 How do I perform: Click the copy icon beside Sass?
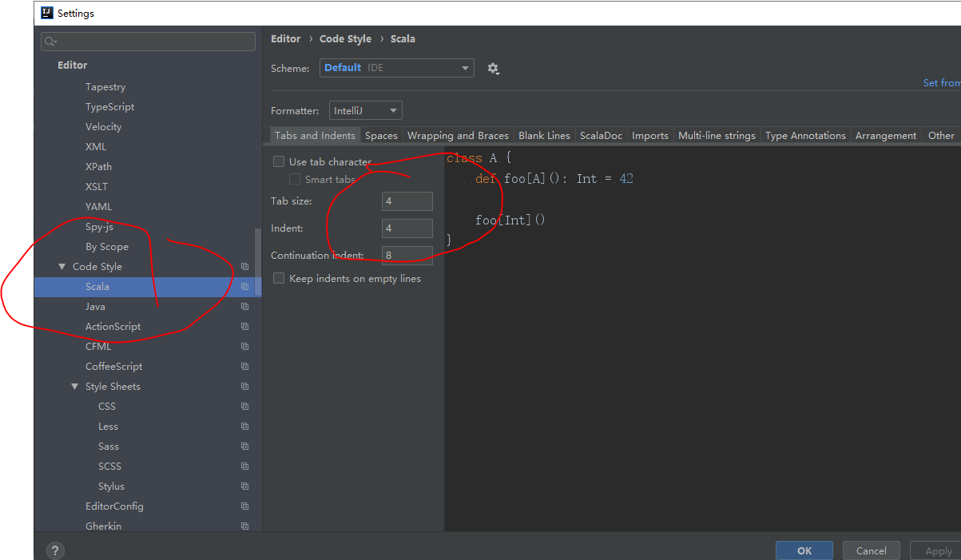coord(244,447)
